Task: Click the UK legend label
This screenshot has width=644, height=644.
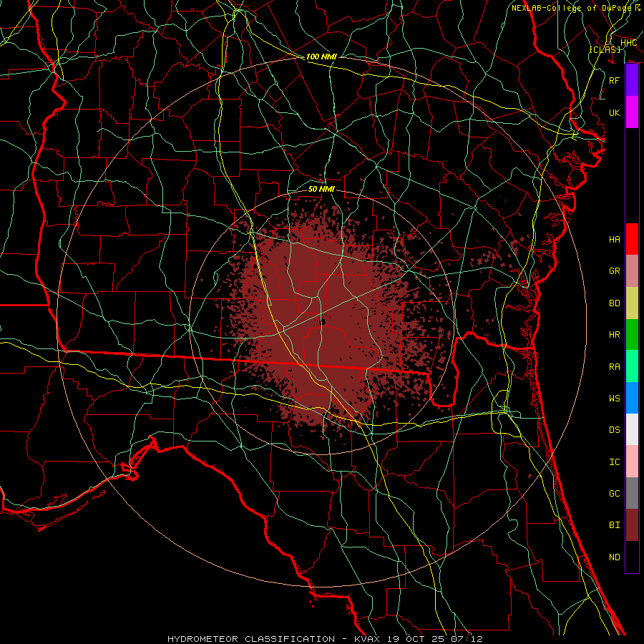Action: (x=614, y=112)
